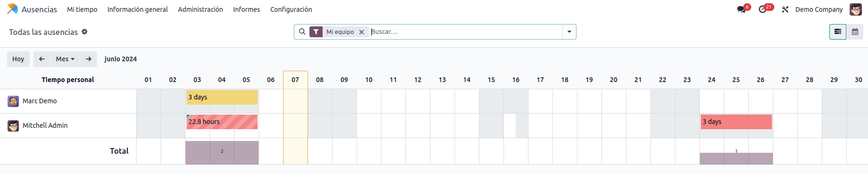Viewport: 868px width, 174px height.
Task: Open the Demo Company switcher
Action: tap(819, 9)
